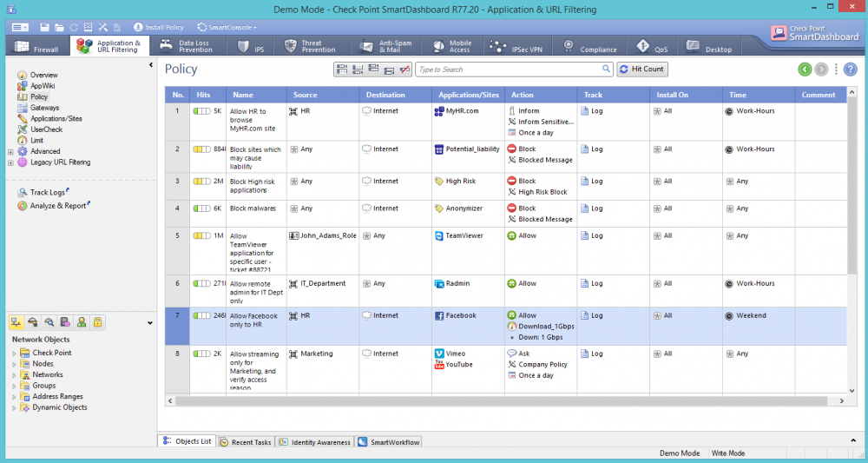The width and height of the screenshot is (868, 463).
Task: Click the magnifier icon in the search box
Action: point(606,69)
